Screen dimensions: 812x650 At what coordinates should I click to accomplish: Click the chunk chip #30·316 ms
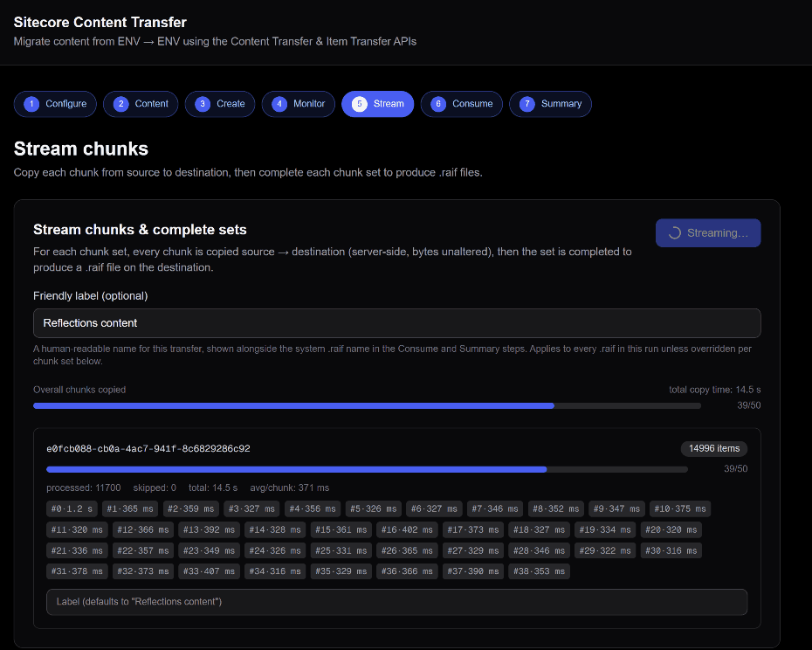[671, 550]
